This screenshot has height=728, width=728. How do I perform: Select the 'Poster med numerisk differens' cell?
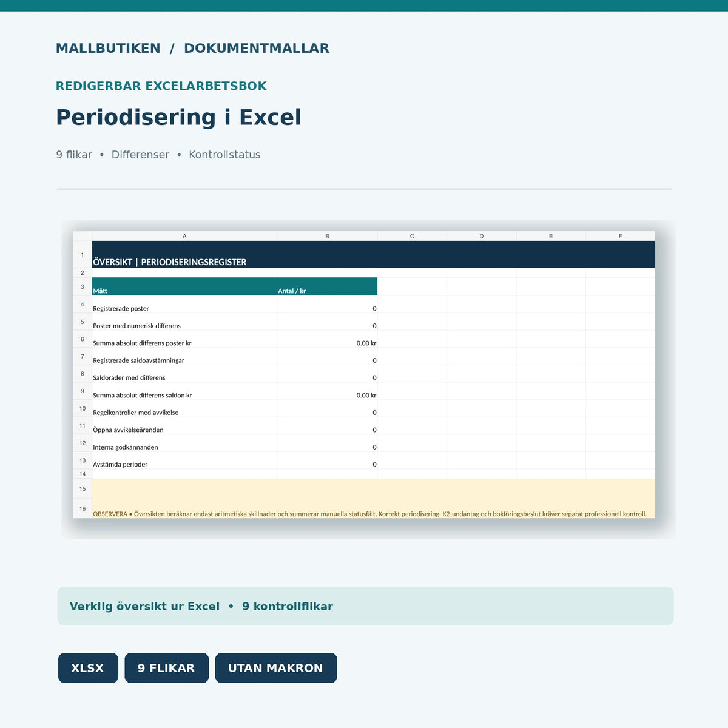(x=184, y=322)
